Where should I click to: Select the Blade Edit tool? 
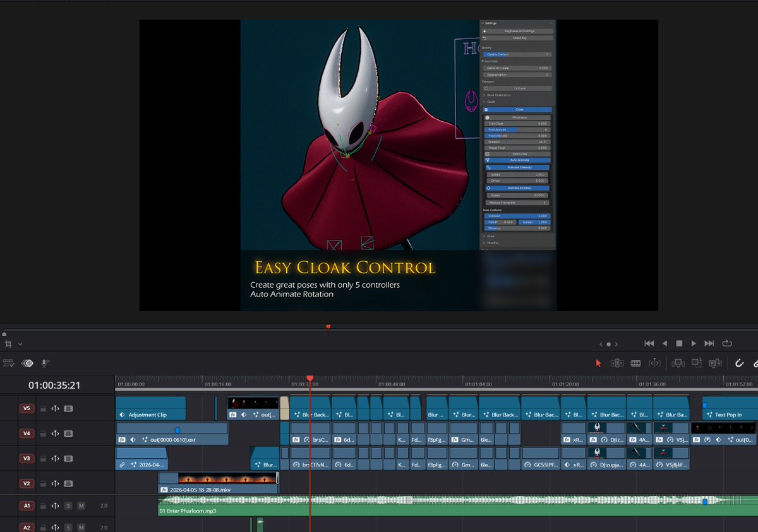point(636,363)
